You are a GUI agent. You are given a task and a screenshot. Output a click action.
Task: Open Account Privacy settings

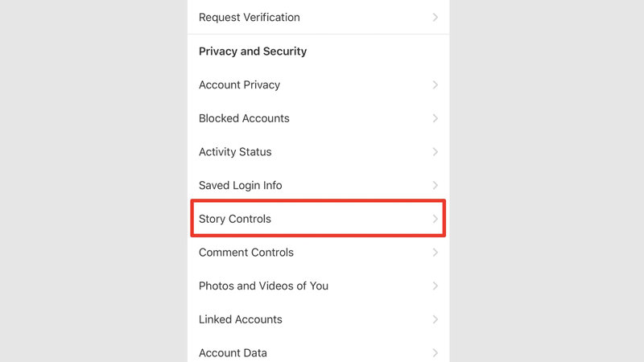(x=239, y=84)
